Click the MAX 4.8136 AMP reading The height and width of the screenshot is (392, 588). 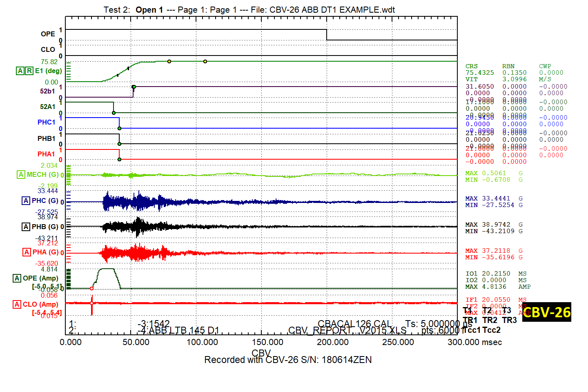click(x=498, y=287)
